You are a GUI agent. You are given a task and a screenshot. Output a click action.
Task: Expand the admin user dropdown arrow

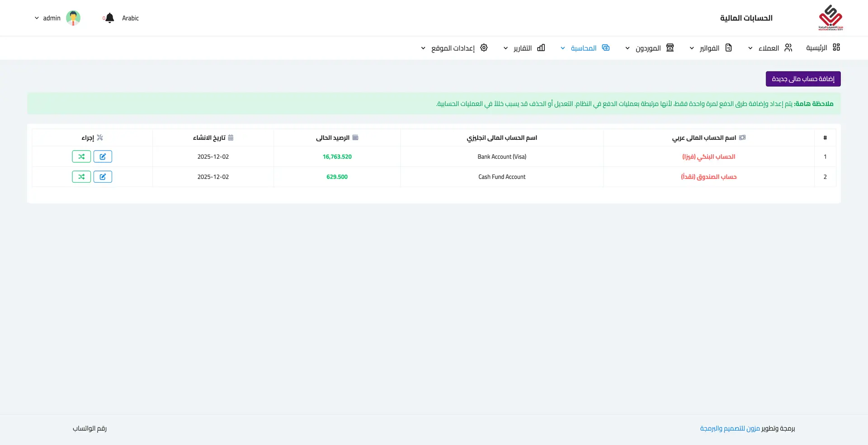point(37,18)
